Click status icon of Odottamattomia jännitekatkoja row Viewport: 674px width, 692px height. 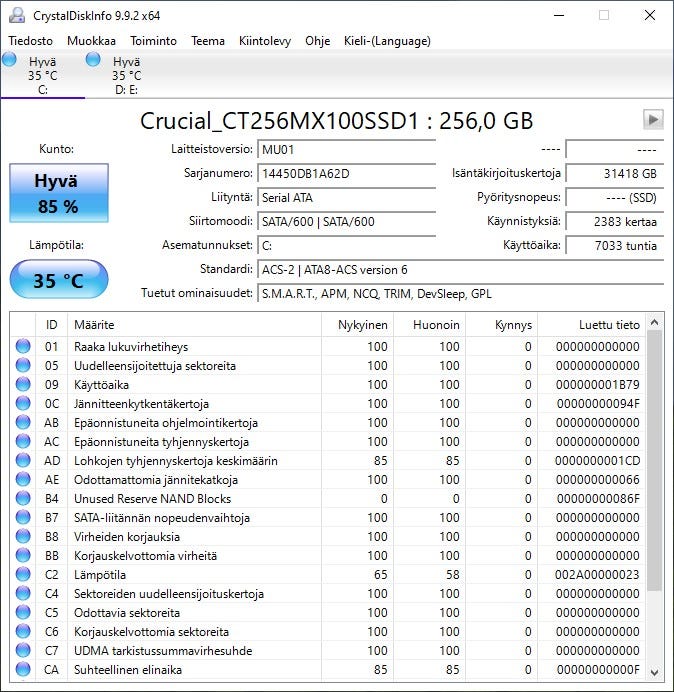coord(23,479)
